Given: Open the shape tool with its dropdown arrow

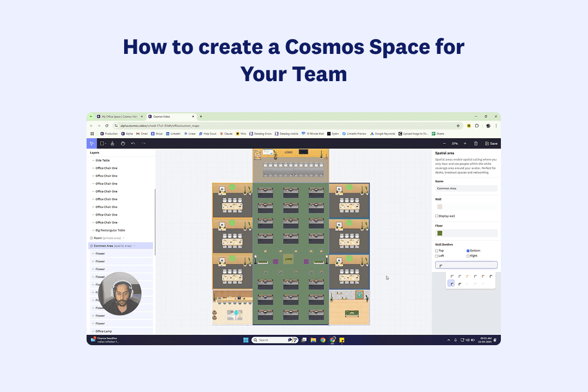Looking at the screenshot, I should [103, 143].
